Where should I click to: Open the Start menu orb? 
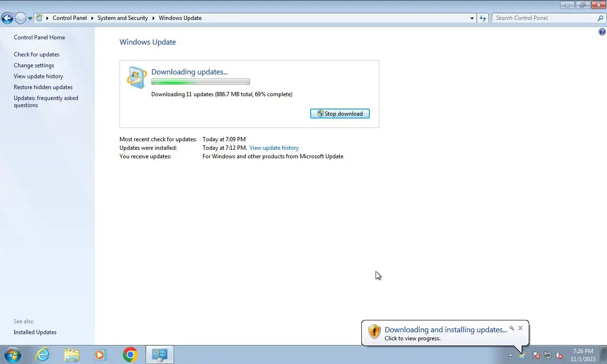pyautogui.click(x=13, y=355)
